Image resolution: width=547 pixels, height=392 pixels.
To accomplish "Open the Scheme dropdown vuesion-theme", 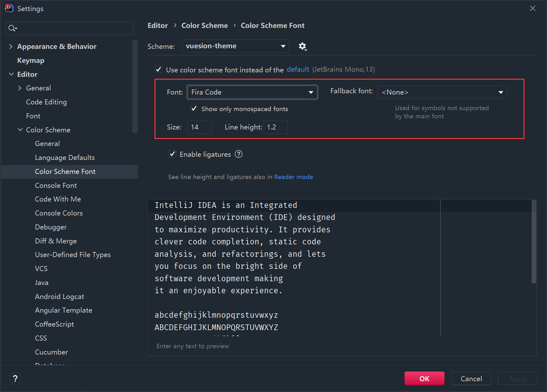I will point(235,46).
